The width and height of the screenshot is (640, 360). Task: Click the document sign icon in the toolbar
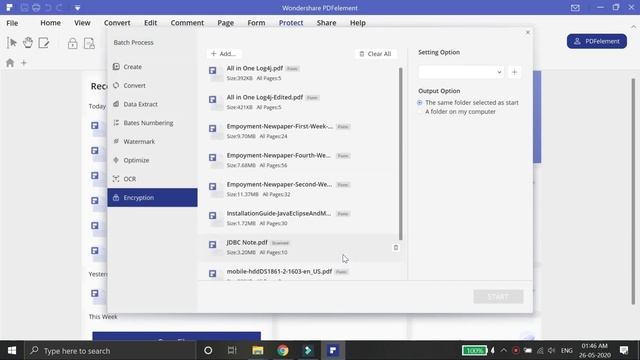click(x=89, y=43)
